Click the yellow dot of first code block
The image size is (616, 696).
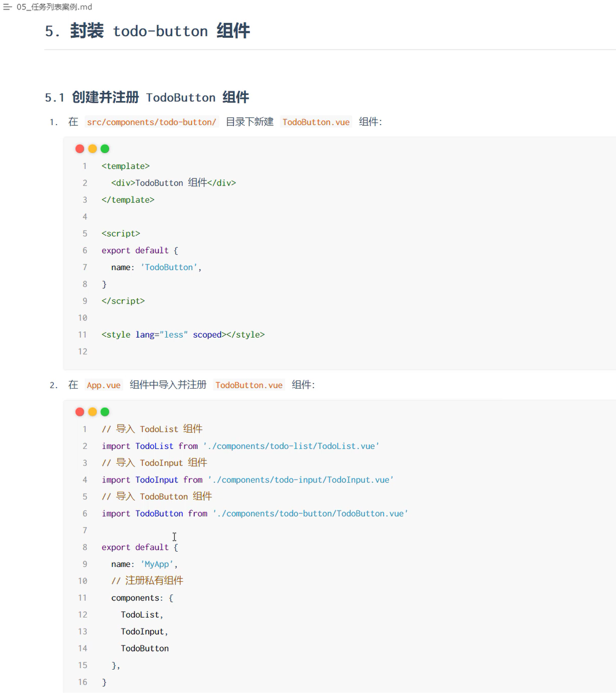(x=92, y=149)
